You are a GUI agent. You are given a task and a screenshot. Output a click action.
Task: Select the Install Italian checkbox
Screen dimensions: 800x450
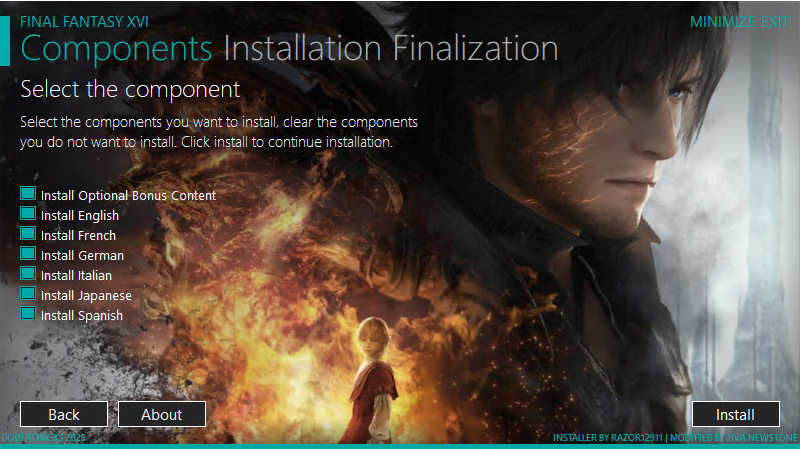(x=28, y=273)
